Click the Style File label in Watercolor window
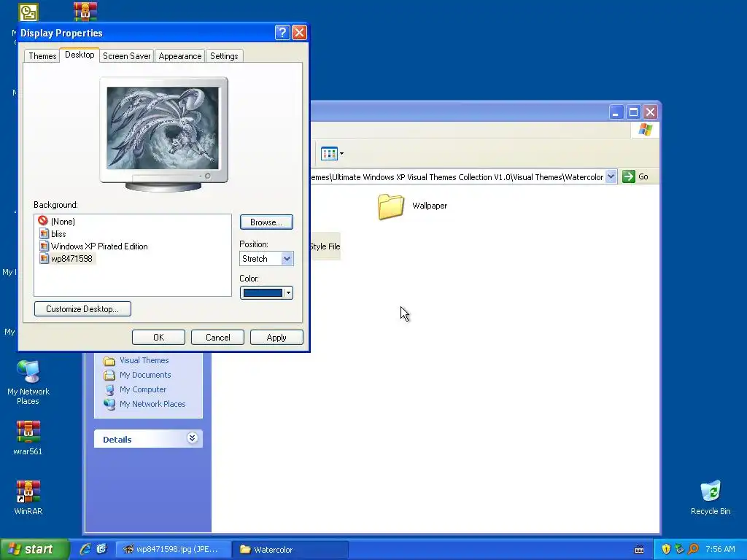 tap(325, 246)
